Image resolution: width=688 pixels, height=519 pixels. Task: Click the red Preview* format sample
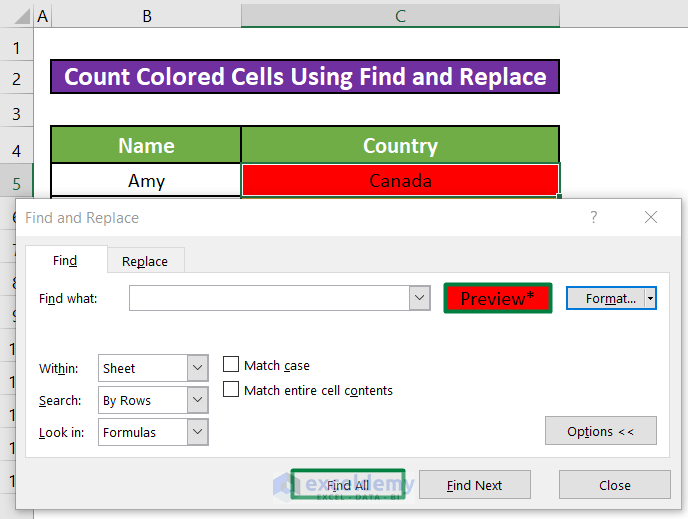pyautogui.click(x=498, y=298)
